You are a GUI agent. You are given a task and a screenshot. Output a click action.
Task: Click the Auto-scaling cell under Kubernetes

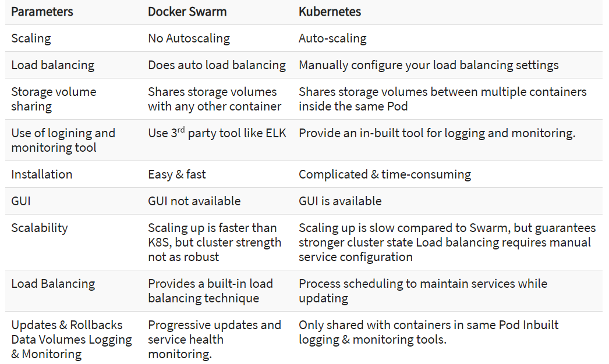(x=332, y=38)
